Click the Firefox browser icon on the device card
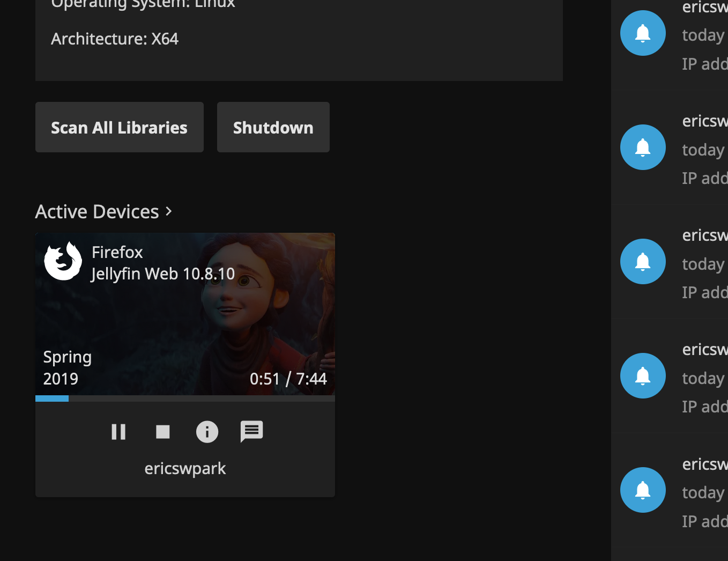 (x=63, y=260)
